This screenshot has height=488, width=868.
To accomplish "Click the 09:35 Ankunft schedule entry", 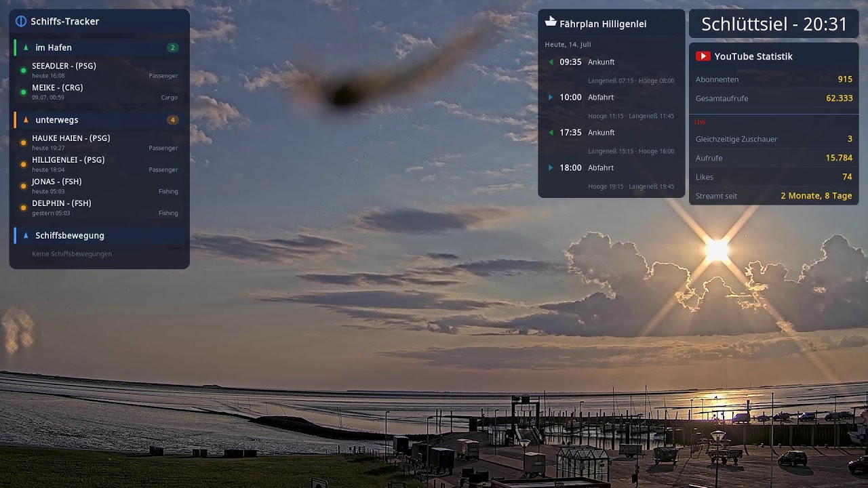I will tap(612, 62).
